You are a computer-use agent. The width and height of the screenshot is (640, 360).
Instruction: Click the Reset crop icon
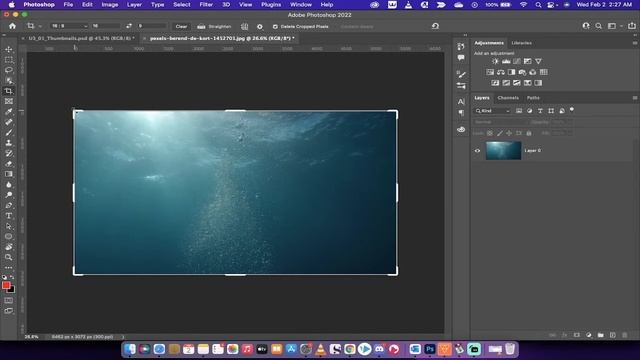435,26
